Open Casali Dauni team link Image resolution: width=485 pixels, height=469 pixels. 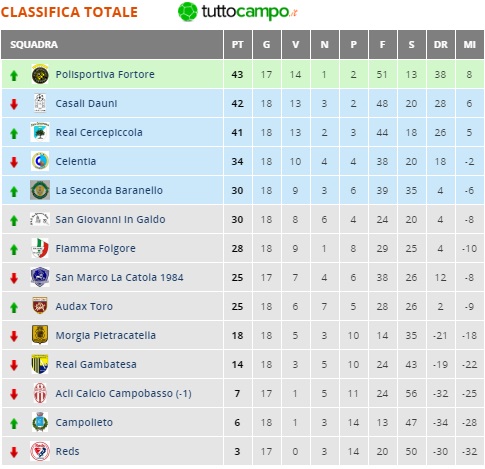[x=86, y=103]
